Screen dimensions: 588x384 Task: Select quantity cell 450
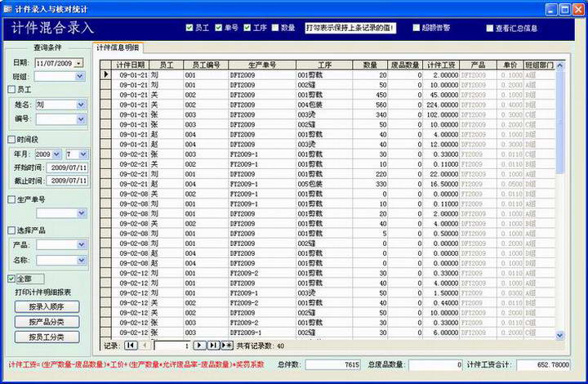[x=369, y=95]
